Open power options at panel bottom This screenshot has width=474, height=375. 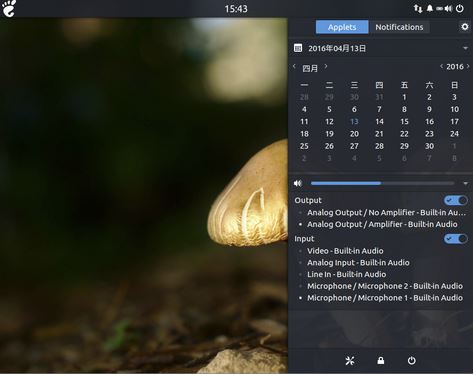tap(412, 360)
